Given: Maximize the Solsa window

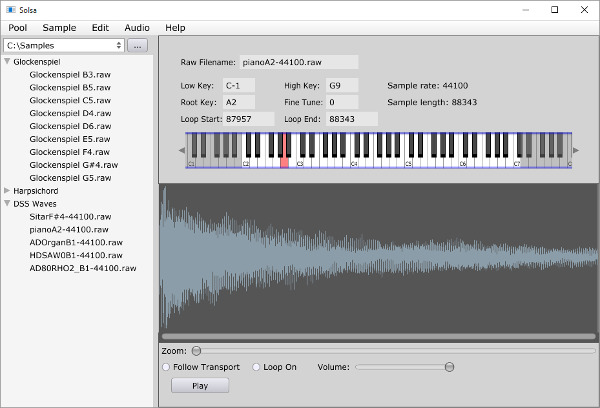Looking at the screenshot, I should pyautogui.click(x=554, y=10).
